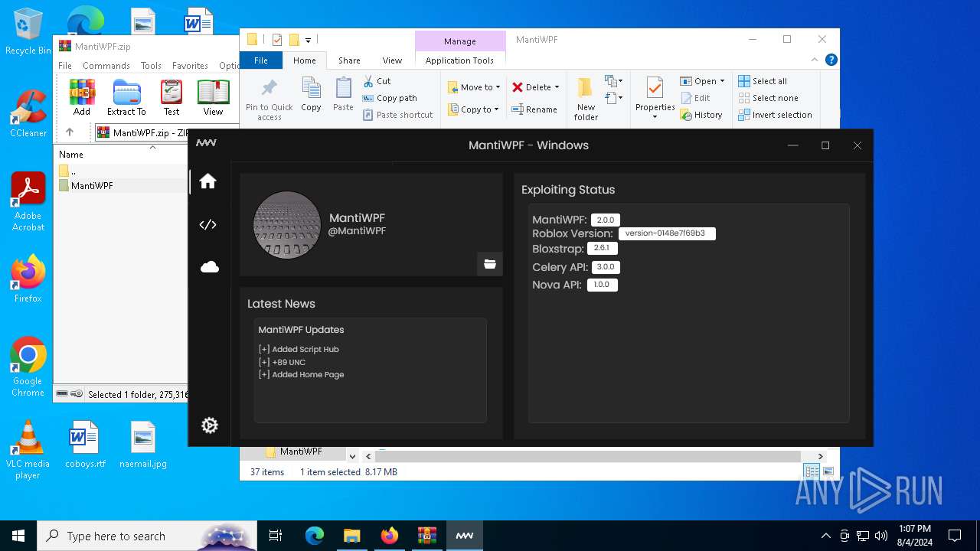Open Quick Access Toolbar customize arrow
This screenshot has width=980, height=551.
click(x=308, y=40)
